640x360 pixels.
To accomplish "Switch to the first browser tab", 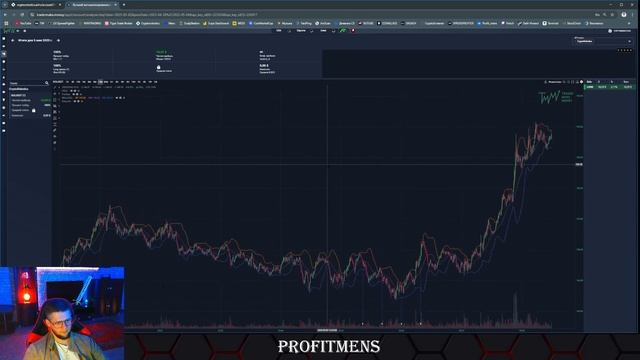I will click(35, 4).
